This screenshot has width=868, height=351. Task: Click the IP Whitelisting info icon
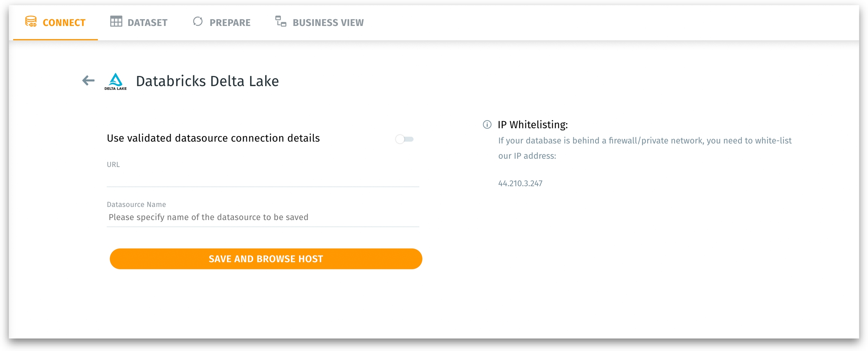(487, 125)
